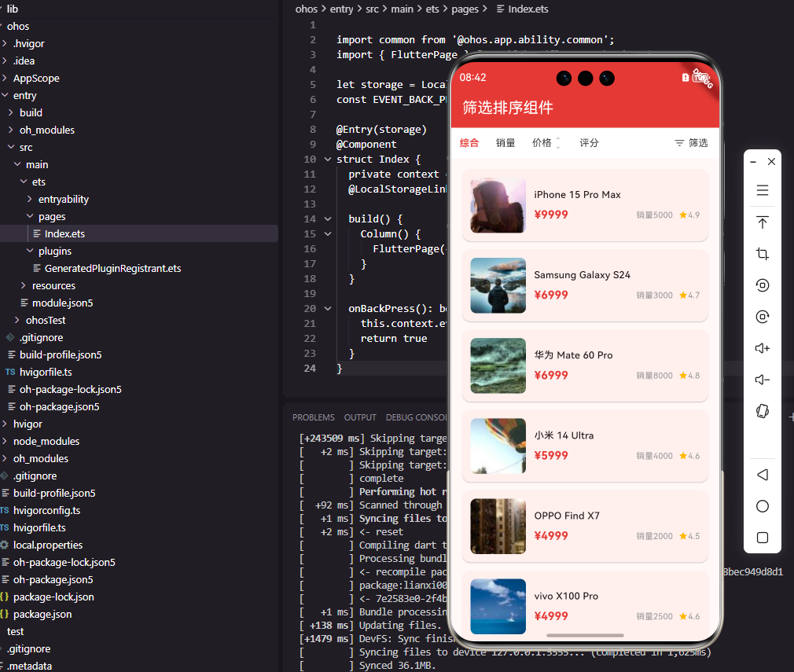Click the pages breadcrumb segment

point(465,9)
